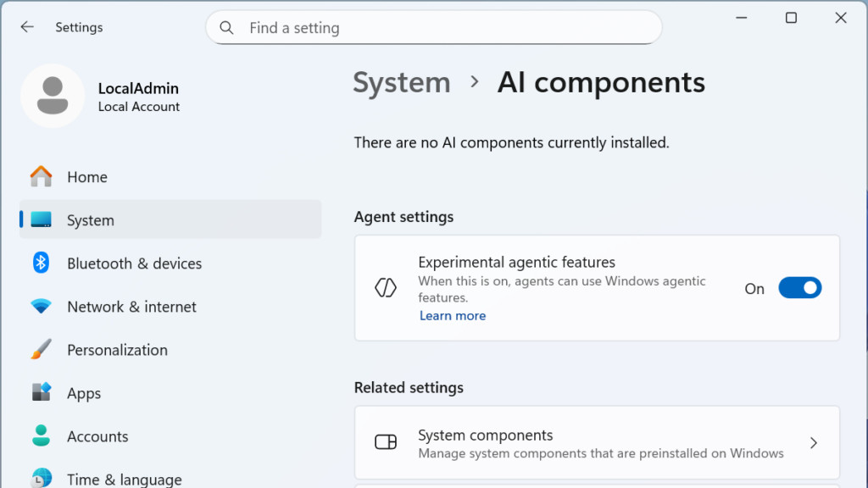Select the Network & internet Wi-Fi icon

[x=40, y=307]
